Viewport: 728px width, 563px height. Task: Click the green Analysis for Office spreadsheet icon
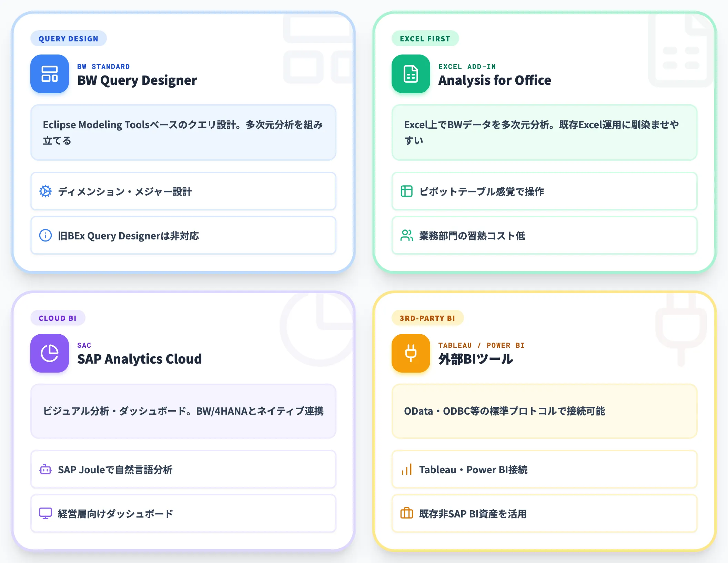click(x=411, y=74)
